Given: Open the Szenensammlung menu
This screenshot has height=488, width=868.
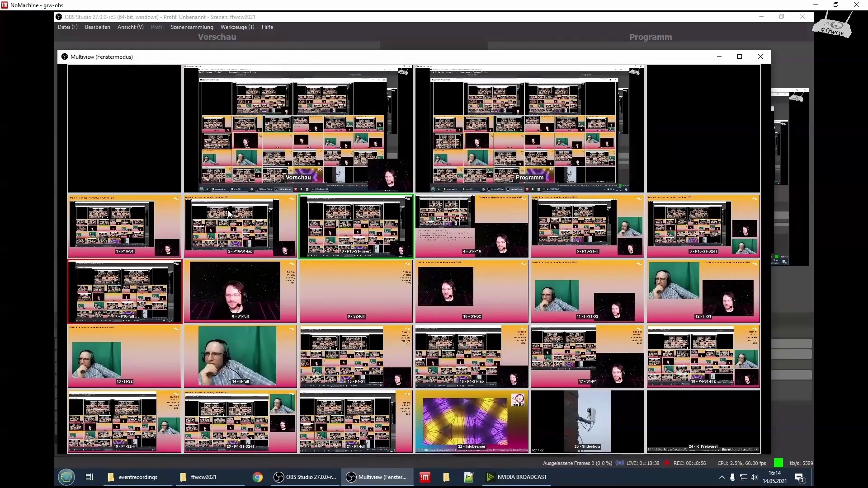Looking at the screenshot, I should tap(192, 27).
